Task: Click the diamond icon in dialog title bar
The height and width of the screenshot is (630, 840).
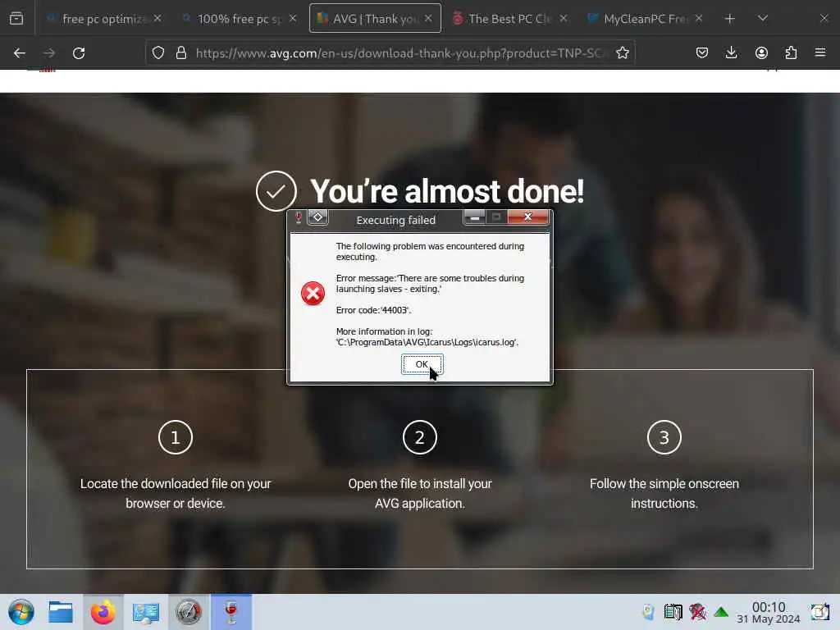Action: point(317,217)
